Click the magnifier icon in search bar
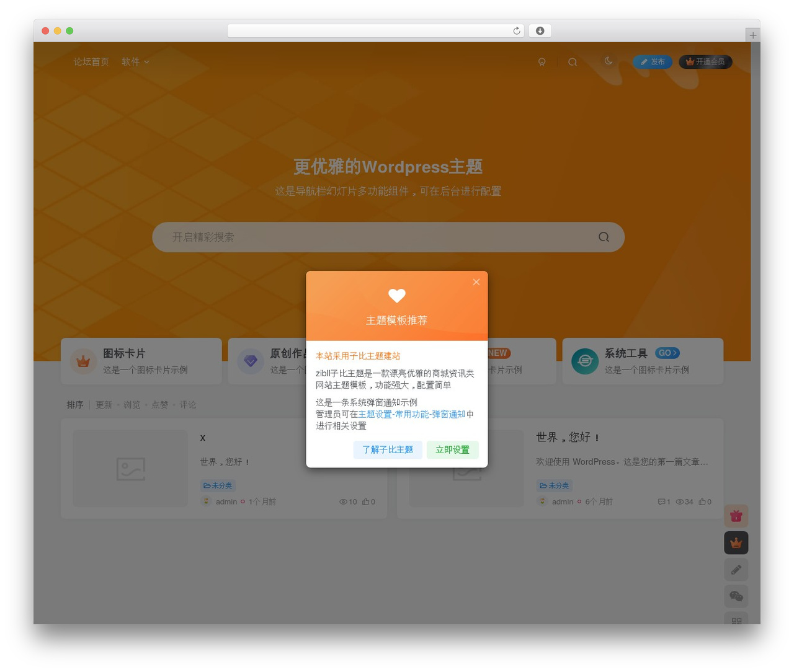 [x=604, y=237]
